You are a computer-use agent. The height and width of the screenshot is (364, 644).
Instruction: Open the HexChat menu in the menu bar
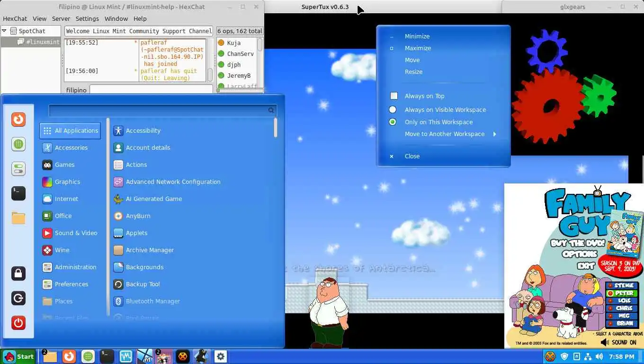[15, 18]
